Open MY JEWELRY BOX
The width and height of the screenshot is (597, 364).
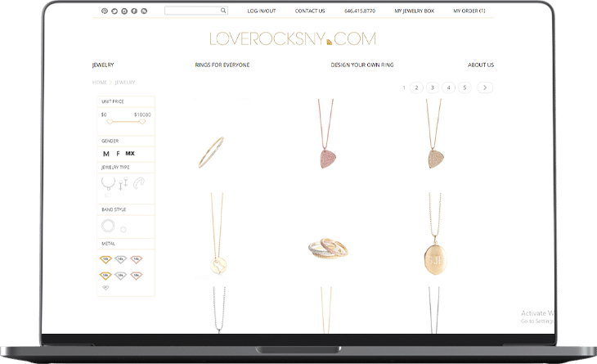click(x=415, y=11)
